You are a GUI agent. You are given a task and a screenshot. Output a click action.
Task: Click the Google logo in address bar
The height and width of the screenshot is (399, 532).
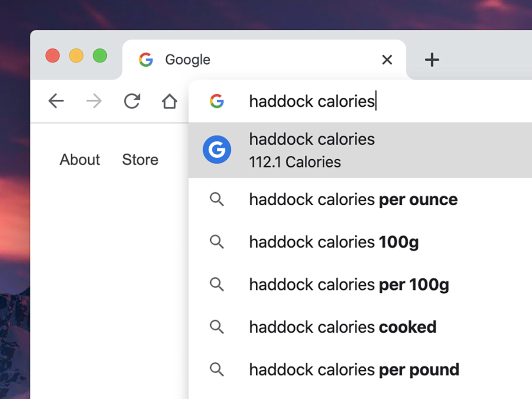point(217,101)
